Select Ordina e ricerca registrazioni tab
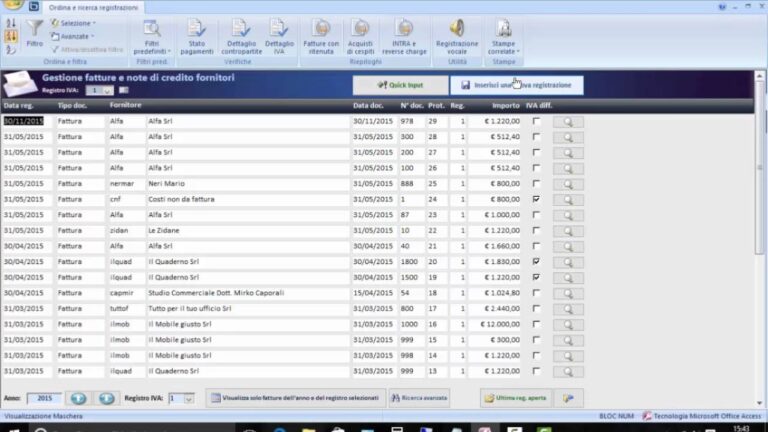768x432 pixels. 93,7
